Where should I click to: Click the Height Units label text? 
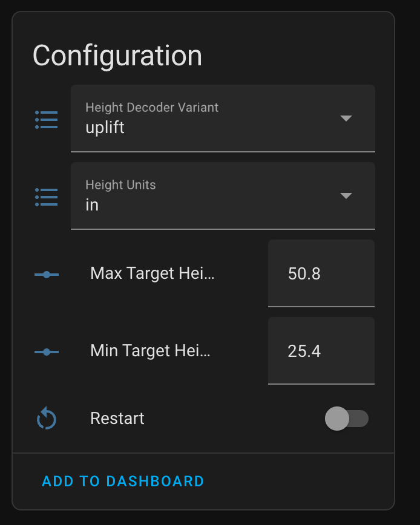(120, 185)
